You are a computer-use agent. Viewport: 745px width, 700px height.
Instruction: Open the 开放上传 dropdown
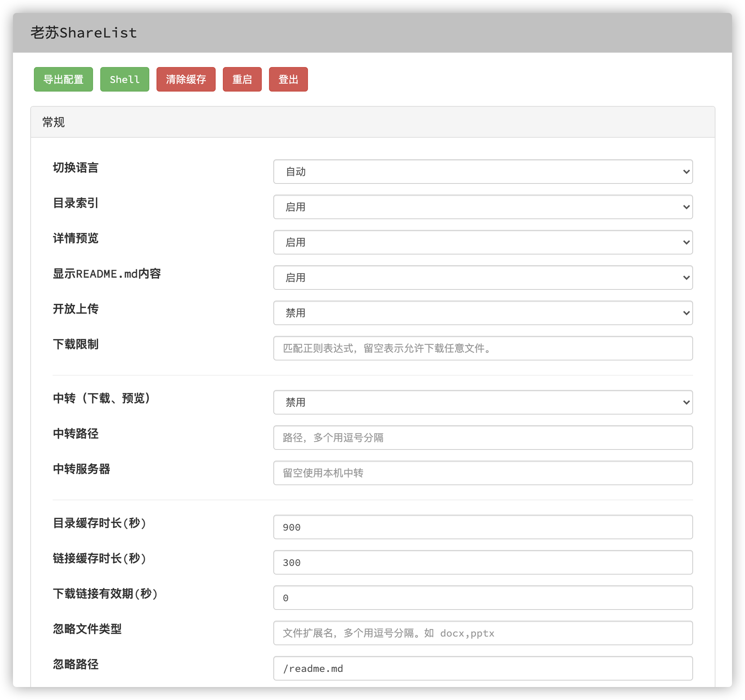(483, 313)
